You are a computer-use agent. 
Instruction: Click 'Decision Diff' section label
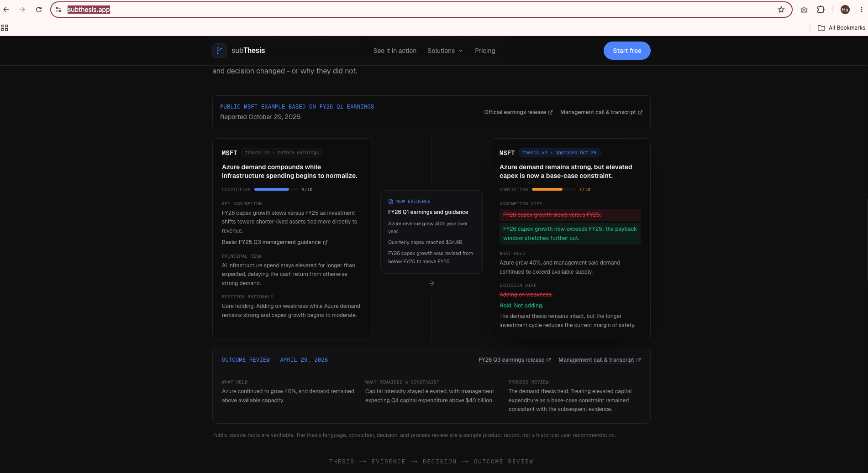(518, 286)
